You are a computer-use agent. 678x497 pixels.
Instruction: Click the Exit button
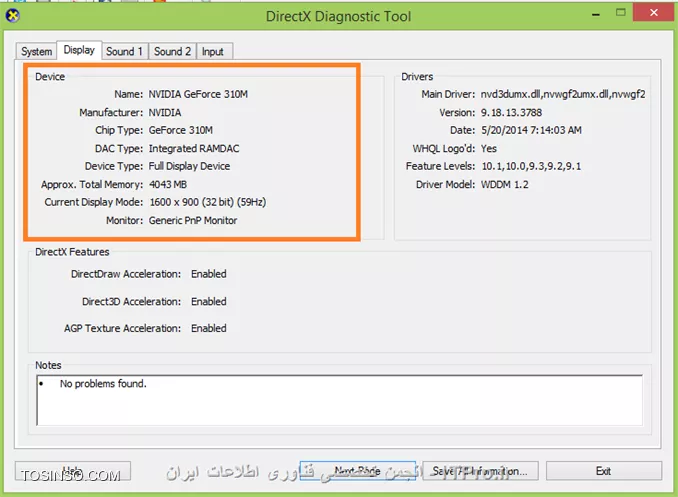point(604,471)
